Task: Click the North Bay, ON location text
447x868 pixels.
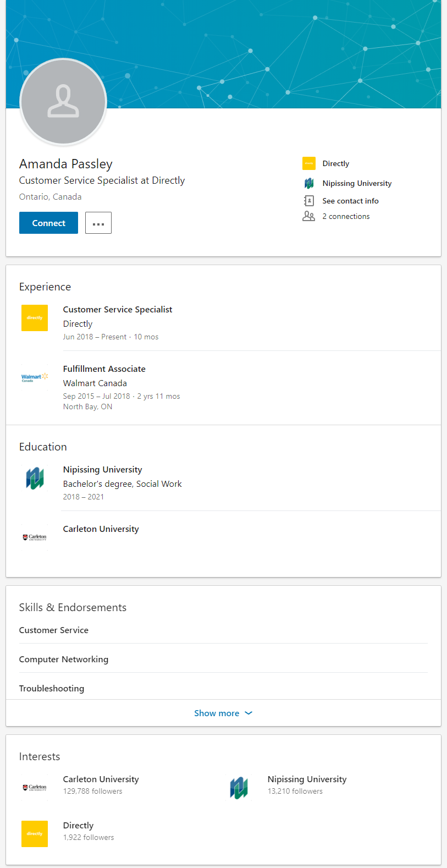Action: tap(88, 406)
